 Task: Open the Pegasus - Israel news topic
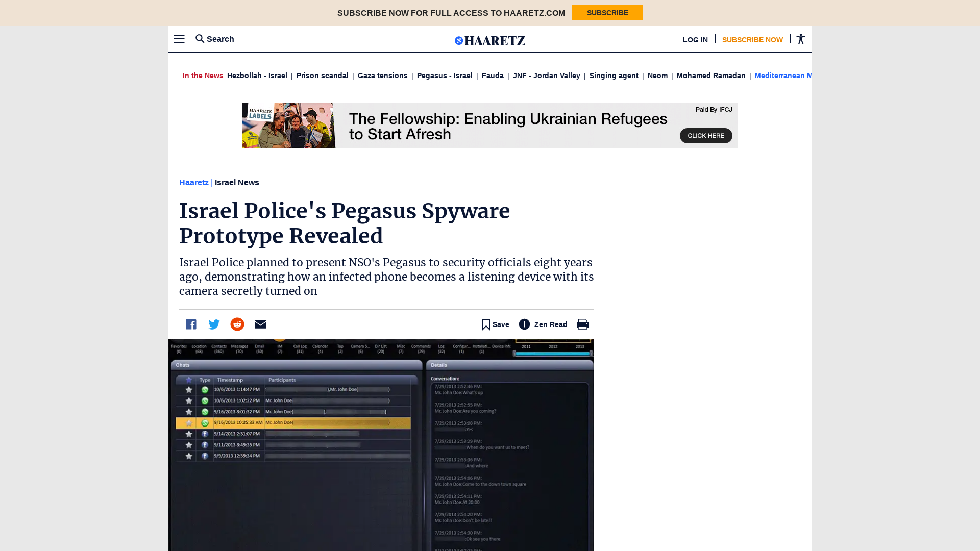(445, 76)
